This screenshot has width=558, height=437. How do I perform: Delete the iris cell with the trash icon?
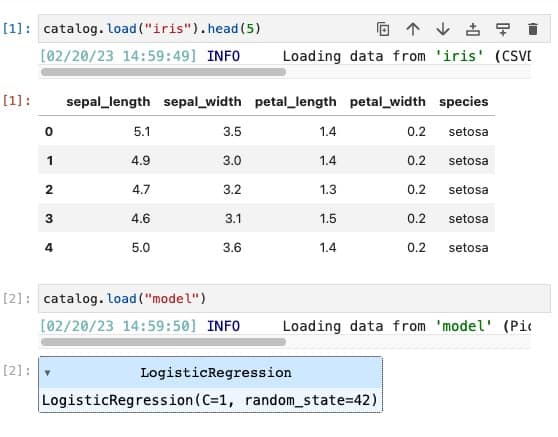(533, 29)
